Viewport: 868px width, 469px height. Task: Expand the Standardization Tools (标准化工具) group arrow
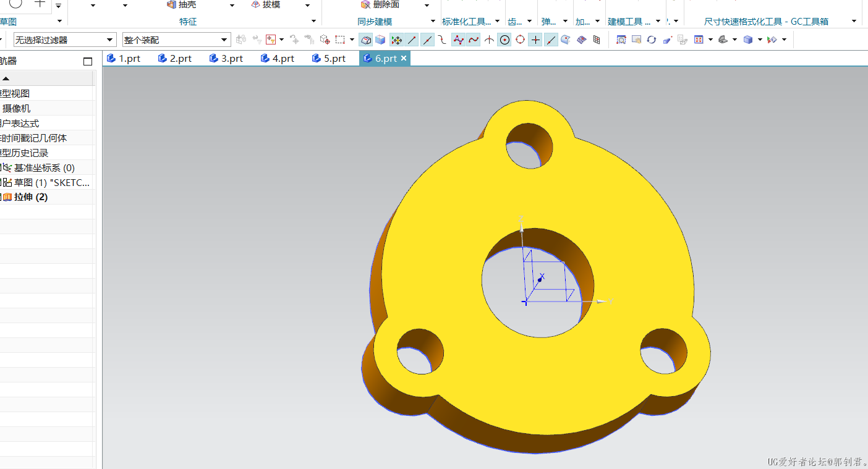tap(497, 22)
